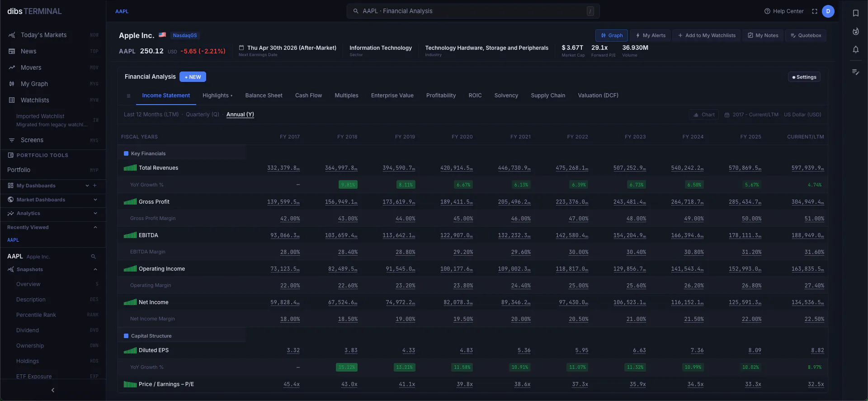
Task: Switch to the Cash Flow tab
Action: click(308, 95)
